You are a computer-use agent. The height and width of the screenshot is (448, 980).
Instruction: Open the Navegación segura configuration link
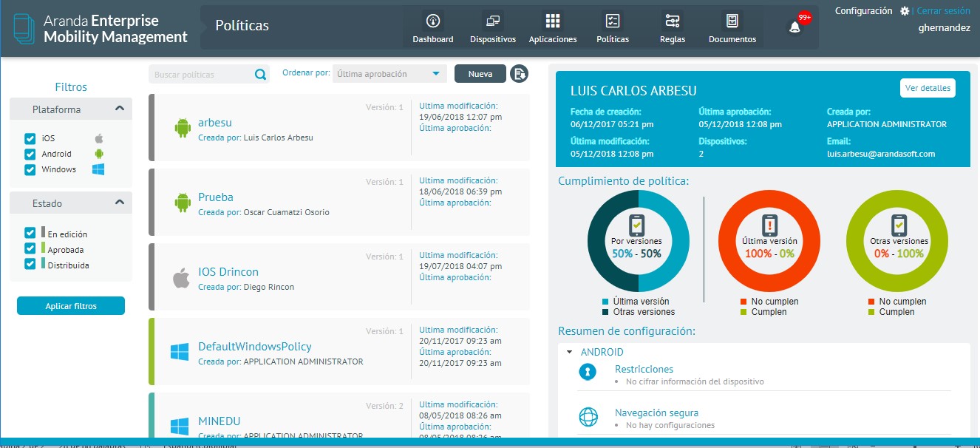click(x=656, y=413)
